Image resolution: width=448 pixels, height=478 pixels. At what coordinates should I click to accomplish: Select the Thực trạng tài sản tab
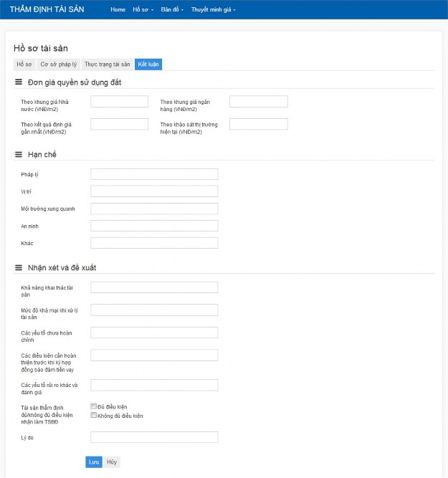pyautogui.click(x=108, y=64)
